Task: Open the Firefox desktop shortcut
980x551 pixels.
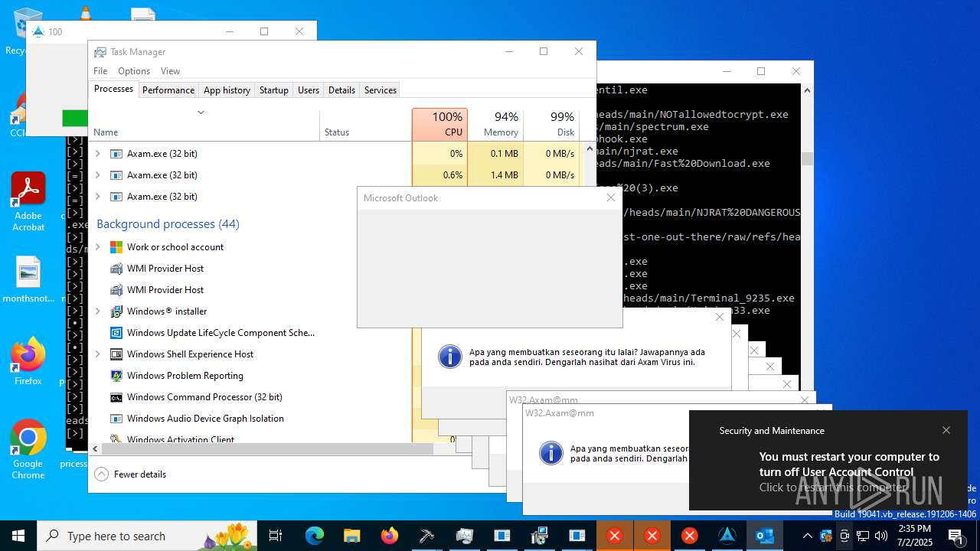Action: point(28,361)
